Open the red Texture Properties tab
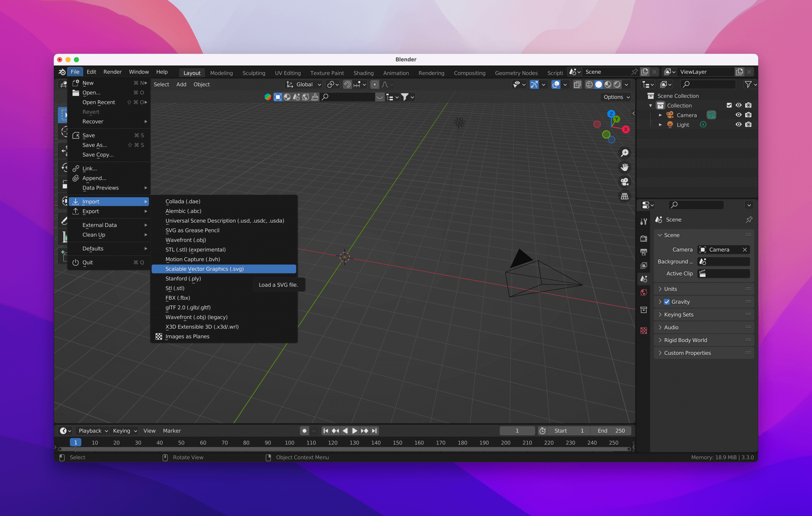Screen dimensions: 812x516 [645, 331]
